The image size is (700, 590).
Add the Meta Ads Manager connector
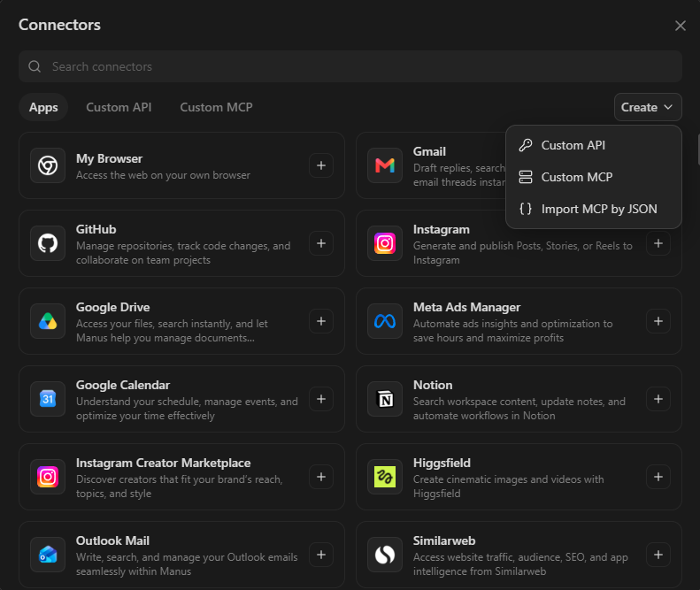point(658,321)
